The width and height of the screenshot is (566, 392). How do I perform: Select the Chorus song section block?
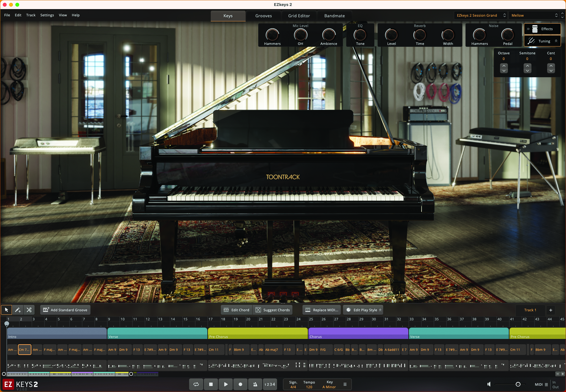click(x=358, y=333)
